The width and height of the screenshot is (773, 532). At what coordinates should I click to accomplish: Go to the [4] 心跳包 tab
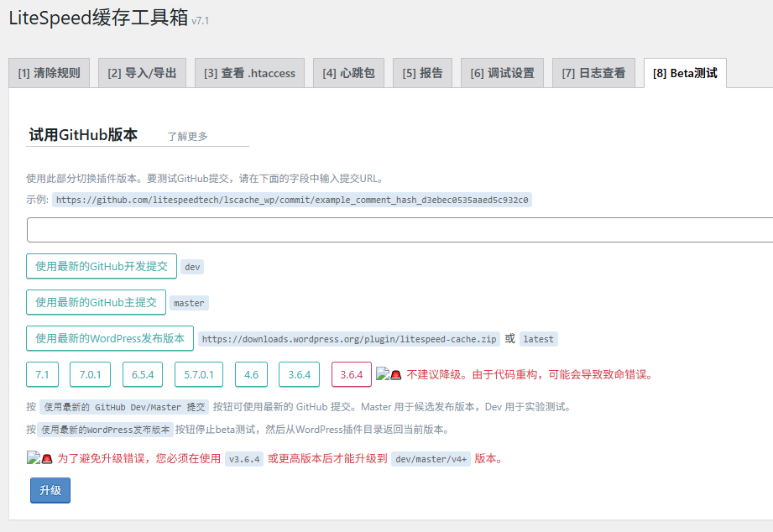348,73
